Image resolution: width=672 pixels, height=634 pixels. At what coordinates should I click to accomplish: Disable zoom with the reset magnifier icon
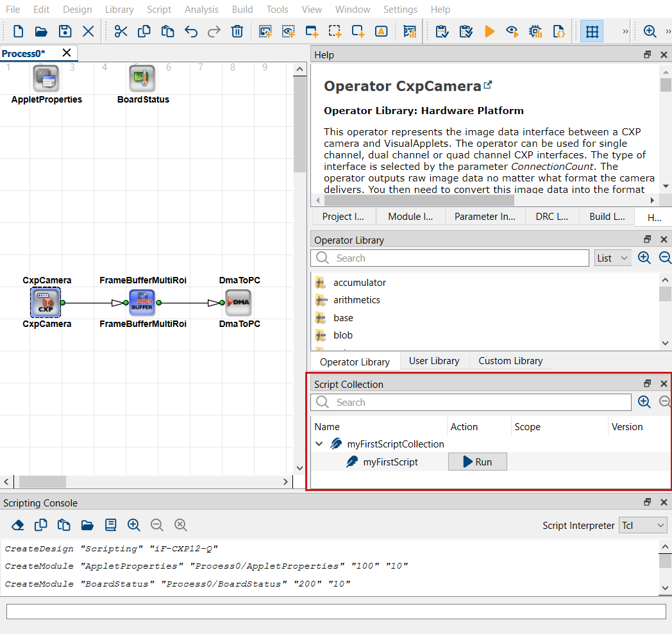click(x=180, y=524)
